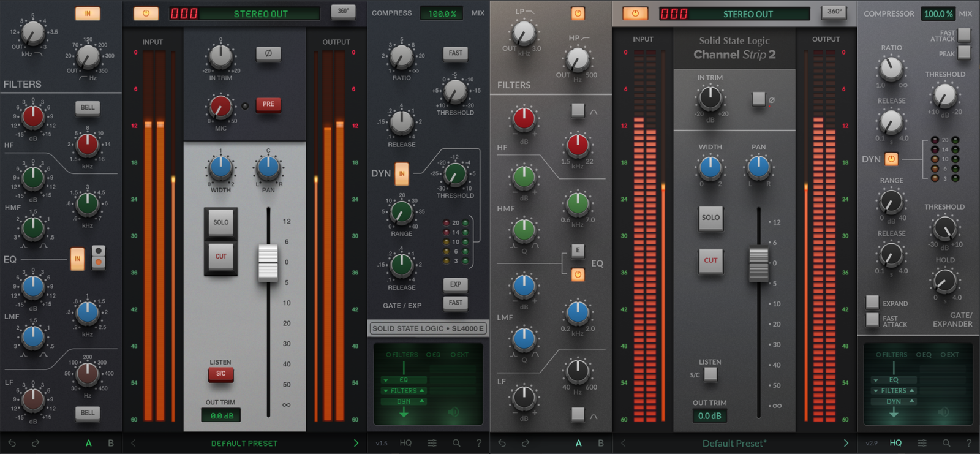Enable EQ power icon in Channel Strip 2
This screenshot has height=454, width=980.
coord(578,274)
